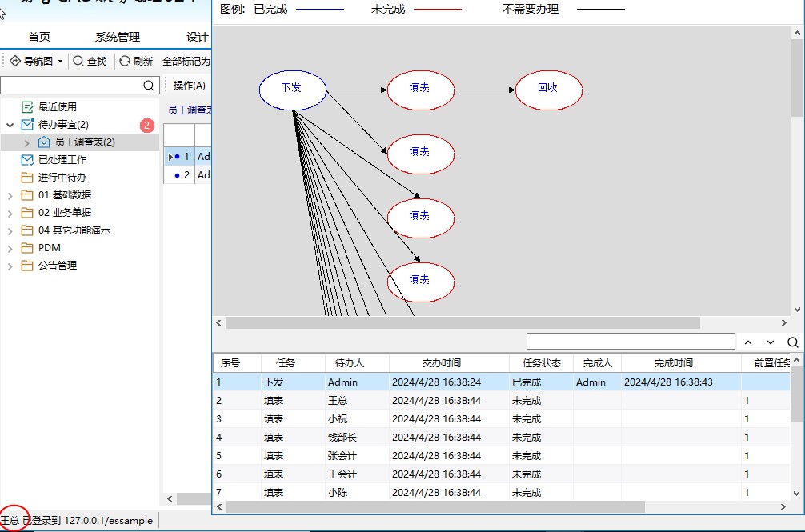Open 最近使用 recent items in the sidebar
805x532 pixels.
pos(57,106)
